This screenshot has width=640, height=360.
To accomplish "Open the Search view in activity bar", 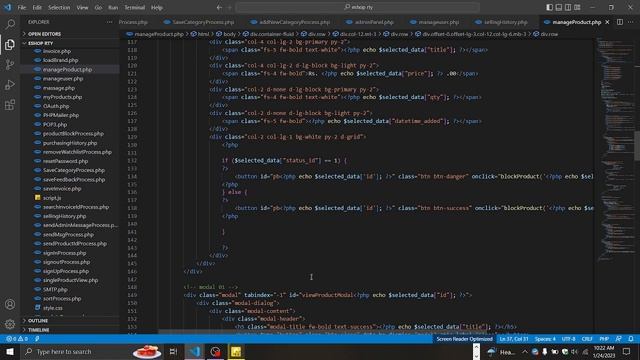I will pyautogui.click(x=10, y=24).
